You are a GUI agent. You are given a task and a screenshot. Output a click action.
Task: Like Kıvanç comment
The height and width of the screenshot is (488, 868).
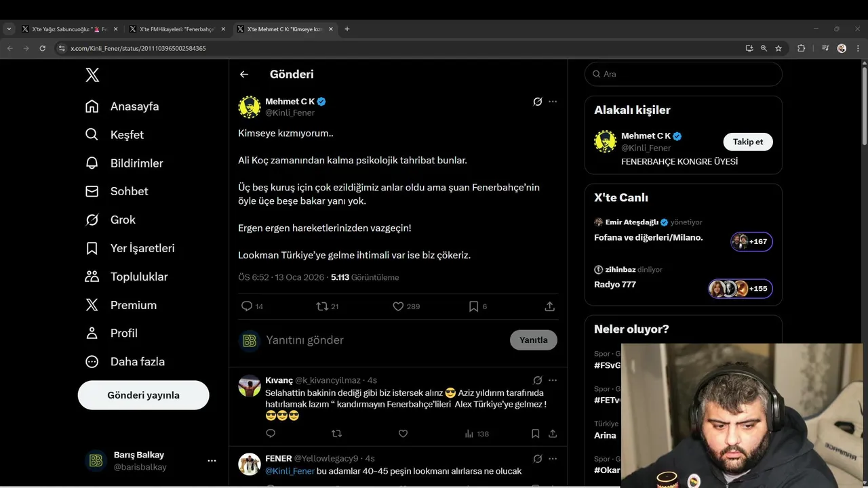coord(403,434)
